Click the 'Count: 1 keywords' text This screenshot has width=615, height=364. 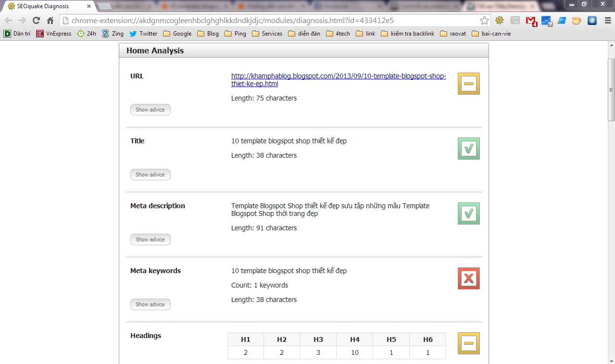(260, 285)
